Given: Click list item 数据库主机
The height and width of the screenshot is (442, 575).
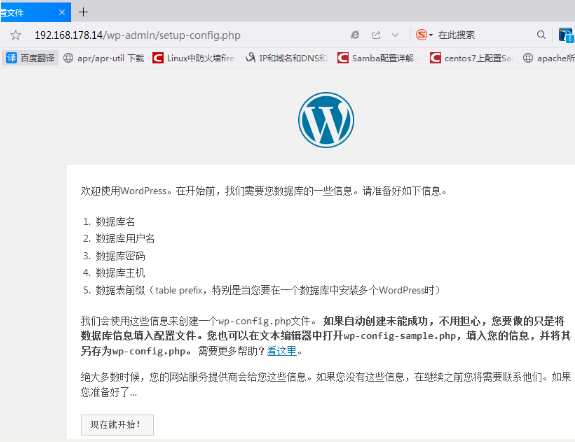Looking at the screenshot, I should (120, 273).
